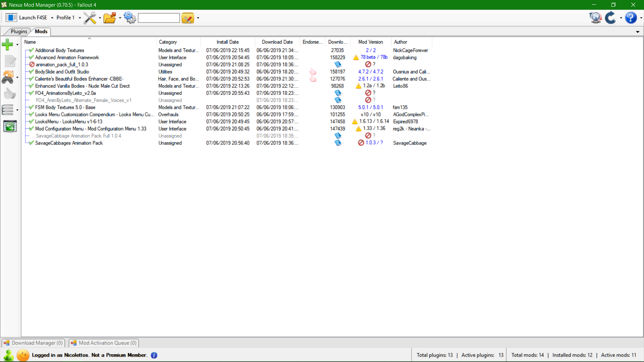The height and width of the screenshot is (362, 644).
Task: Click the open folder toolbar icon
Action: 110,18
